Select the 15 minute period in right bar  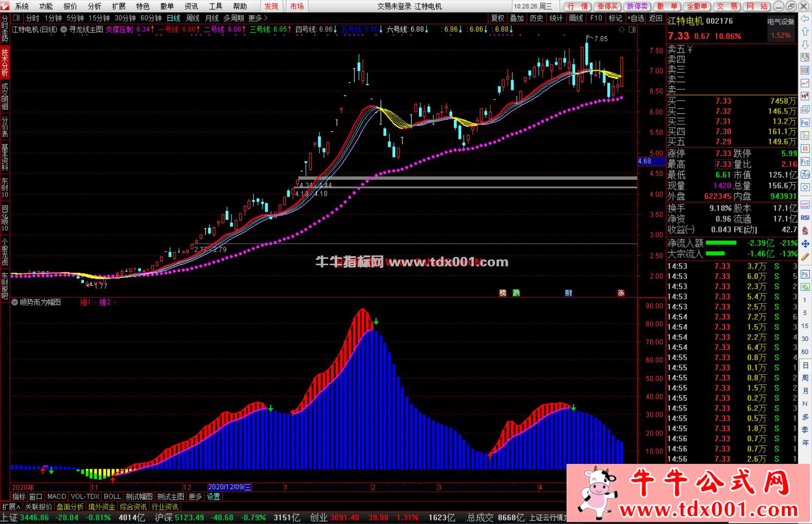pos(805,326)
